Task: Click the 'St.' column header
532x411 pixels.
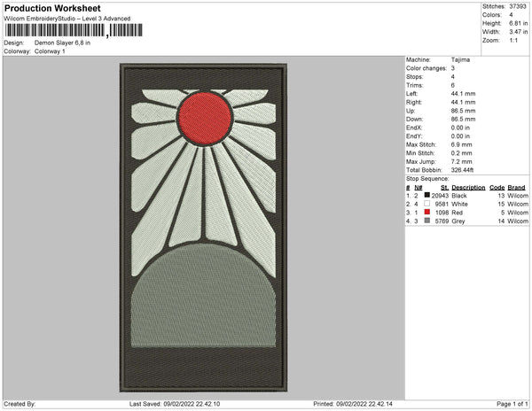Action: tap(444, 188)
